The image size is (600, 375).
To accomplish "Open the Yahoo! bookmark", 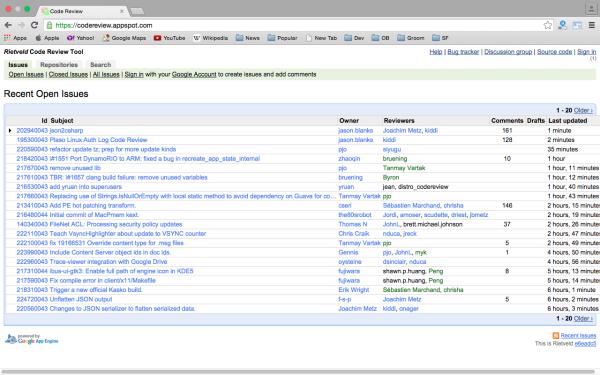I will point(81,38).
